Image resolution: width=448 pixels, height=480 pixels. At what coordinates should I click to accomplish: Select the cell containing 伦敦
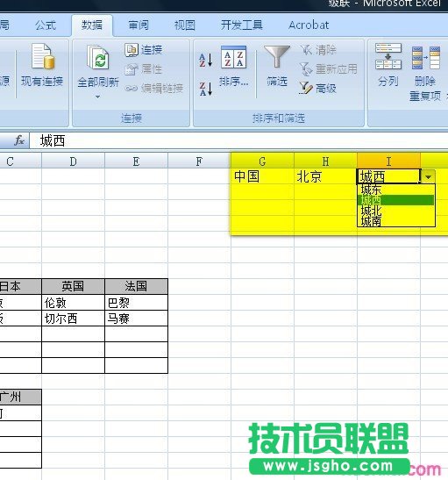pos(73,303)
